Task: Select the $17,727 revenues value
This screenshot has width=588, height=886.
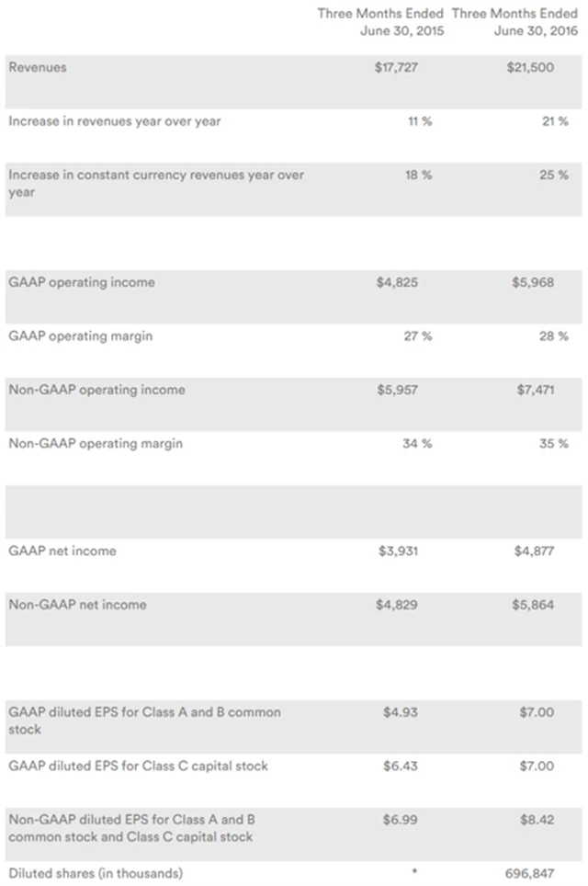Action: [x=397, y=67]
